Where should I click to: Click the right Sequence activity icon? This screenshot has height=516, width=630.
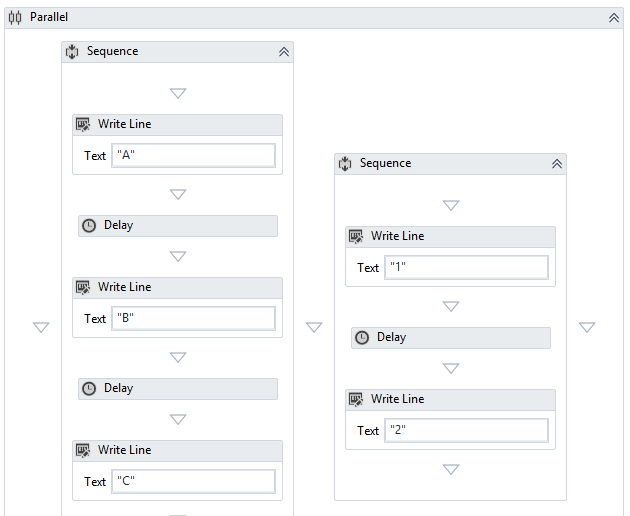pos(345,163)
